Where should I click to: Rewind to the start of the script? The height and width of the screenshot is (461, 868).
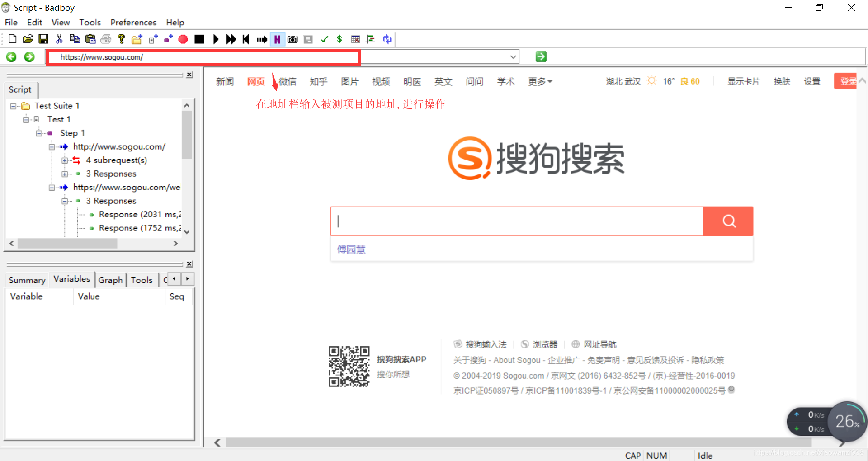pos(246,39)
